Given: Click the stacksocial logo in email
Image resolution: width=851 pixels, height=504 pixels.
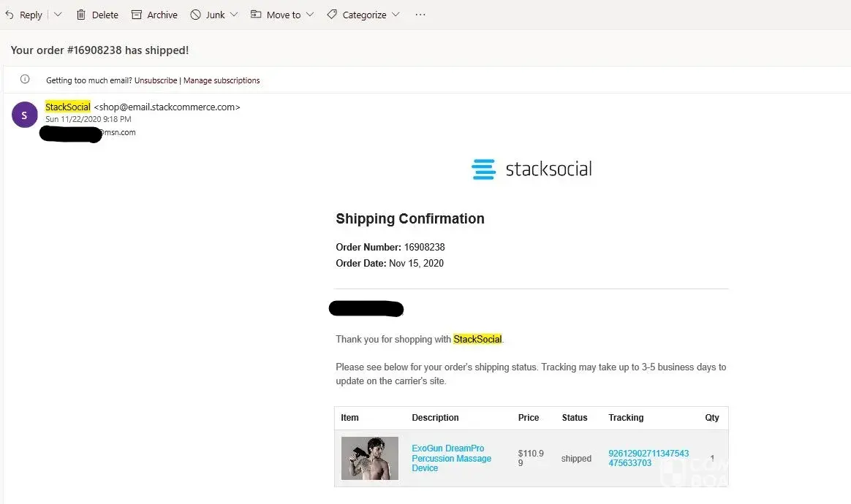Looking at the screenshot, I should [532, 169].
